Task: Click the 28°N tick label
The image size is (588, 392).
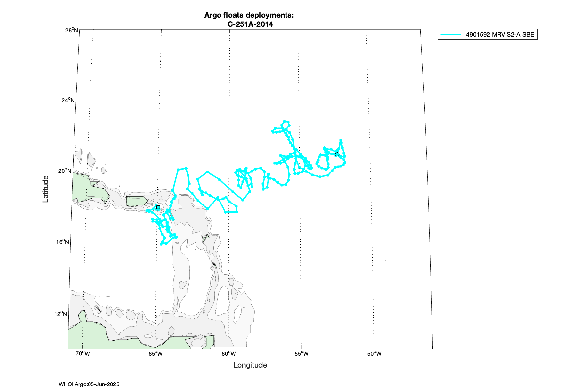Action: (72, 30)
